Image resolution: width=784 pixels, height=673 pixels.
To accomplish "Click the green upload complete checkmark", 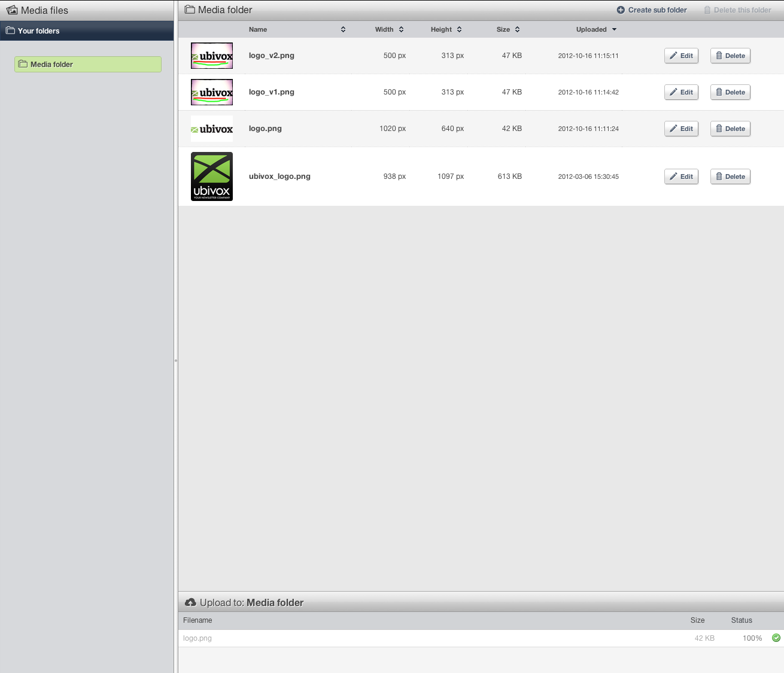I will (776, 638).
